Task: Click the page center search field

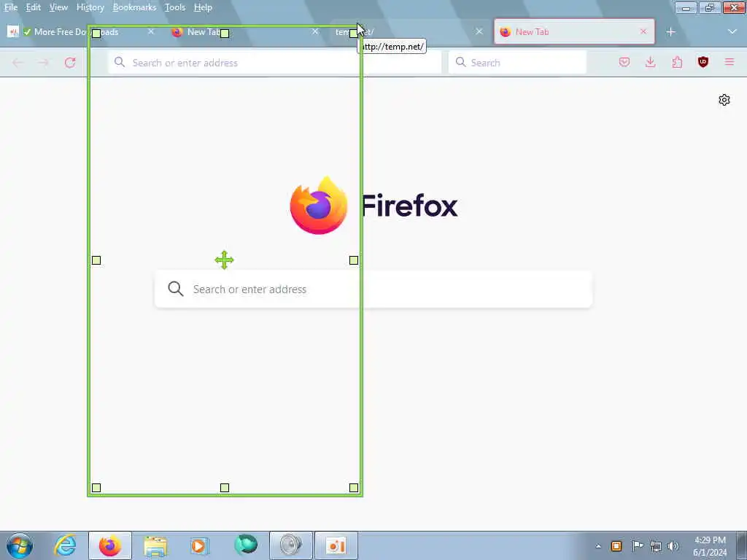Action: tap(373, 289)
